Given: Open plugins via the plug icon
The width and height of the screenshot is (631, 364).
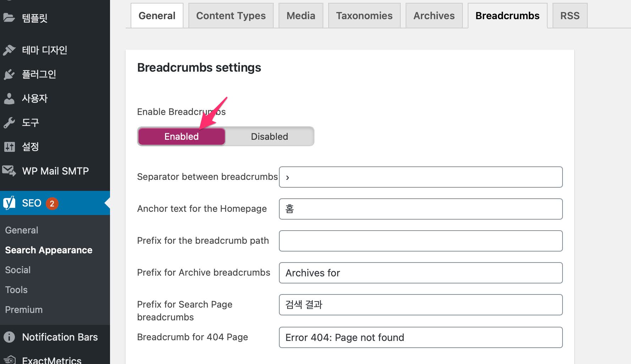Looking at the screenshot, I should pyautogui.click(x=9, y=74).
